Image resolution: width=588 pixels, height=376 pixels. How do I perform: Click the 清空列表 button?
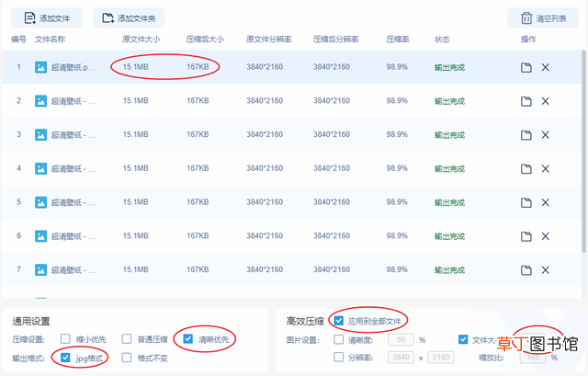543,18
